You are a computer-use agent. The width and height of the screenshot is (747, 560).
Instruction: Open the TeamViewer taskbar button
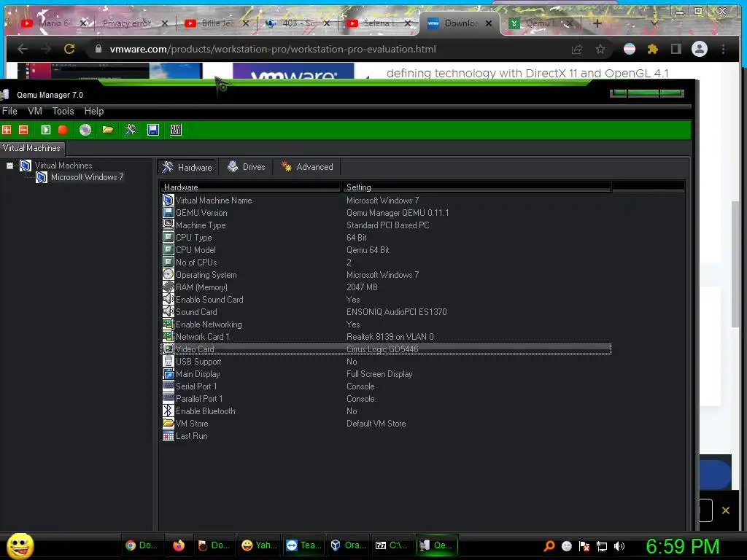pyautogui.click(x=304, y=545)
